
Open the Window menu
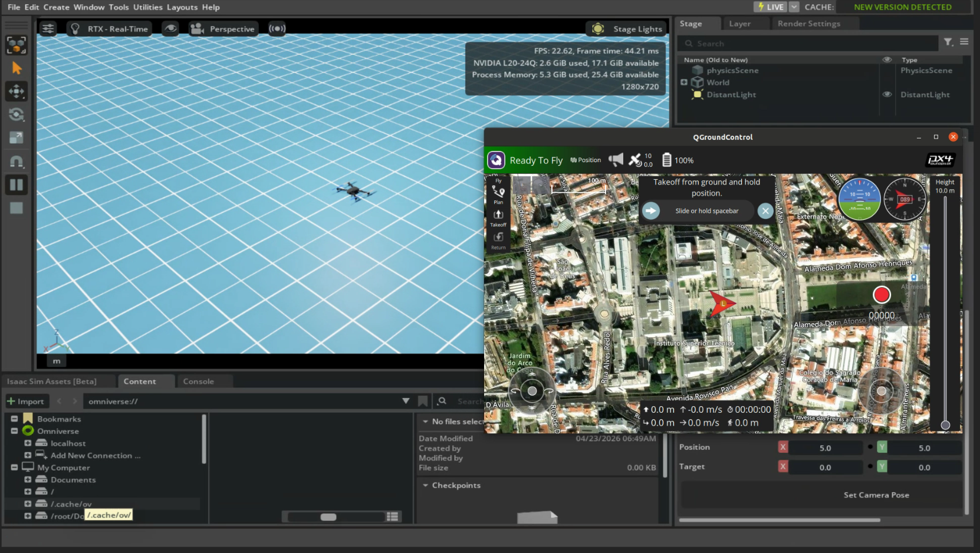coord(89,7)
